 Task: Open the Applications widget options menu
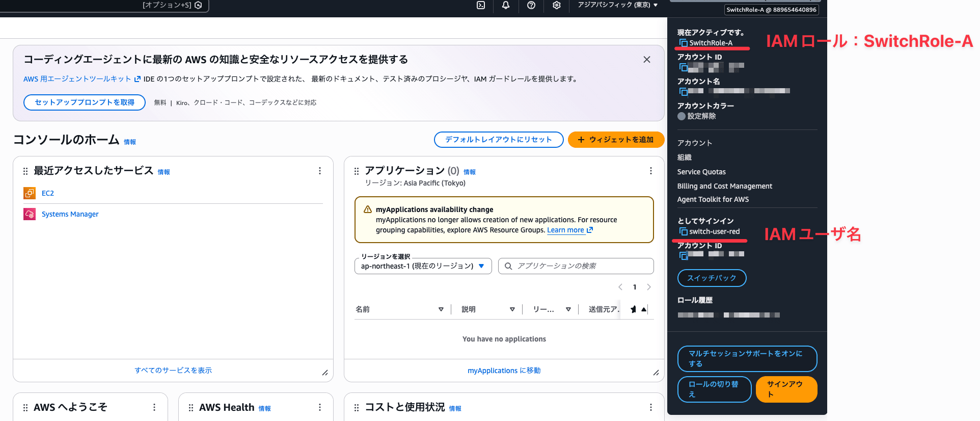(x=651, y=171)
